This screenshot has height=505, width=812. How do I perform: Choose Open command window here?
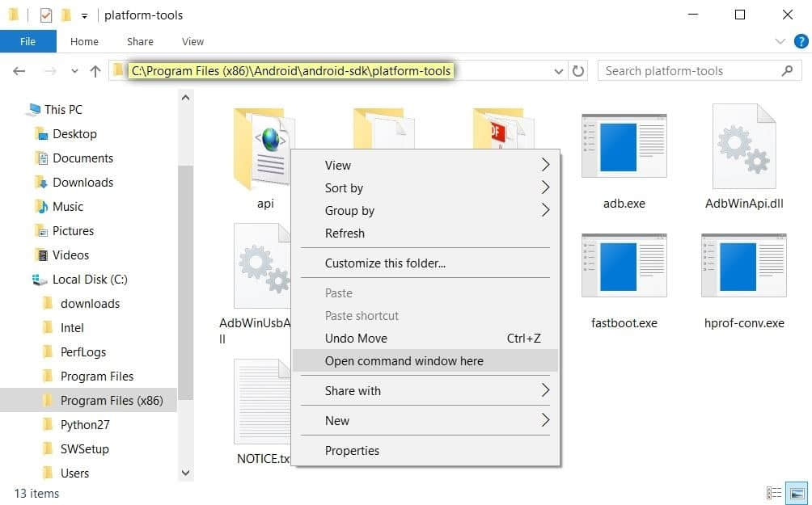[x=404, y=361]
